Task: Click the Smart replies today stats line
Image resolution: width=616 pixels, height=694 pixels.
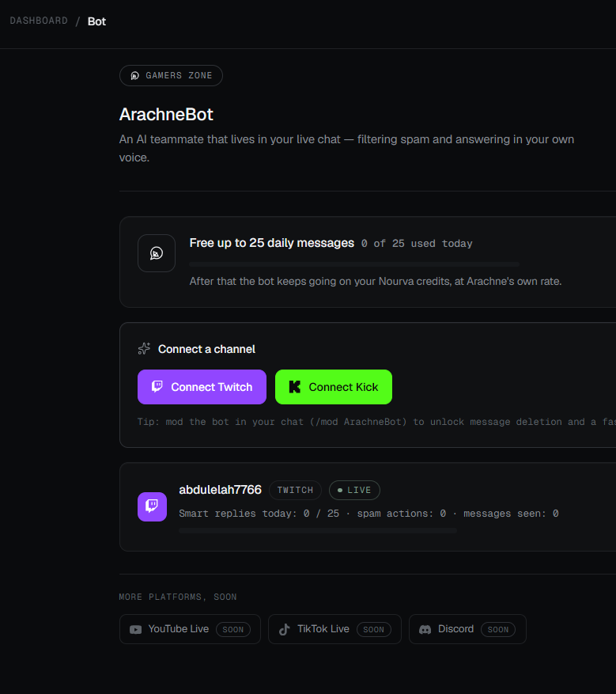Action: coord(368,514)
